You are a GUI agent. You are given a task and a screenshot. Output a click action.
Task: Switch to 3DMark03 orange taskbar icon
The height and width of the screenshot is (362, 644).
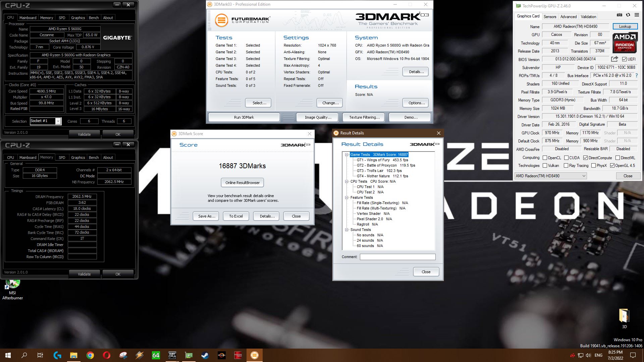click(x=255, y=355)
